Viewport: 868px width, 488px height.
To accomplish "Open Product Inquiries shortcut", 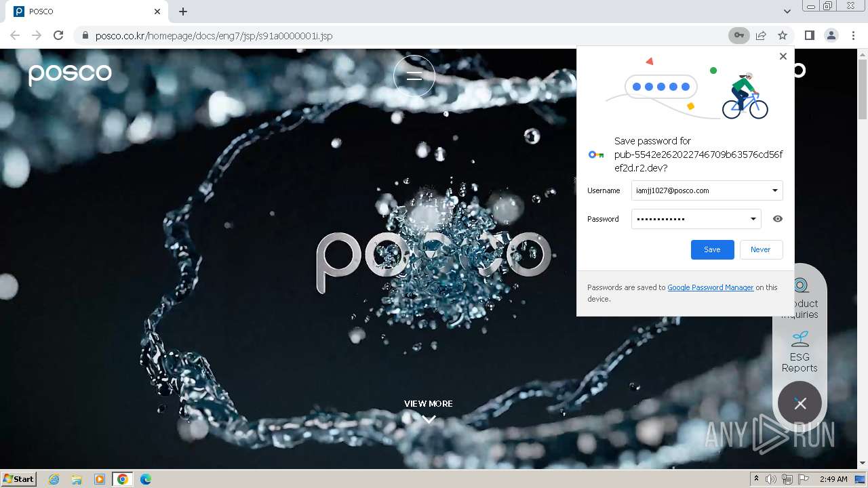I will 800,298.
